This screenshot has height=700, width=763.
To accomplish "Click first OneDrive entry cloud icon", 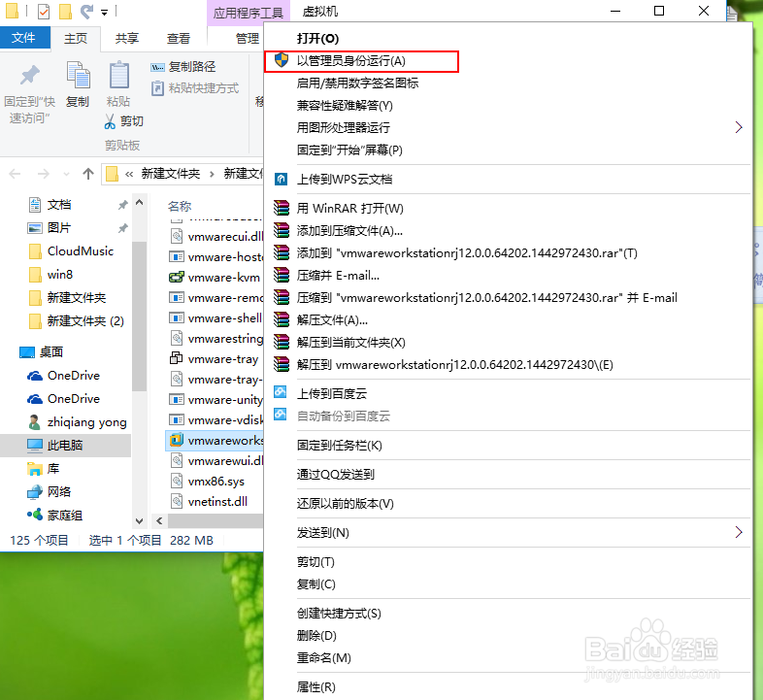I will click(x=35, y=376).
